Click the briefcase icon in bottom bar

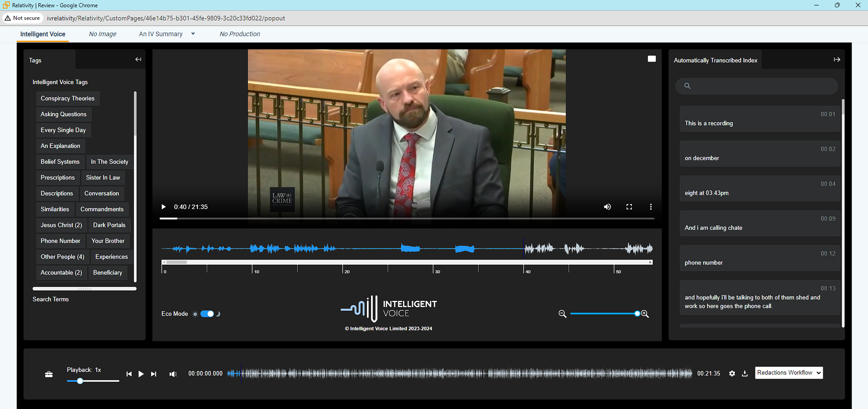tap(49, 374)
